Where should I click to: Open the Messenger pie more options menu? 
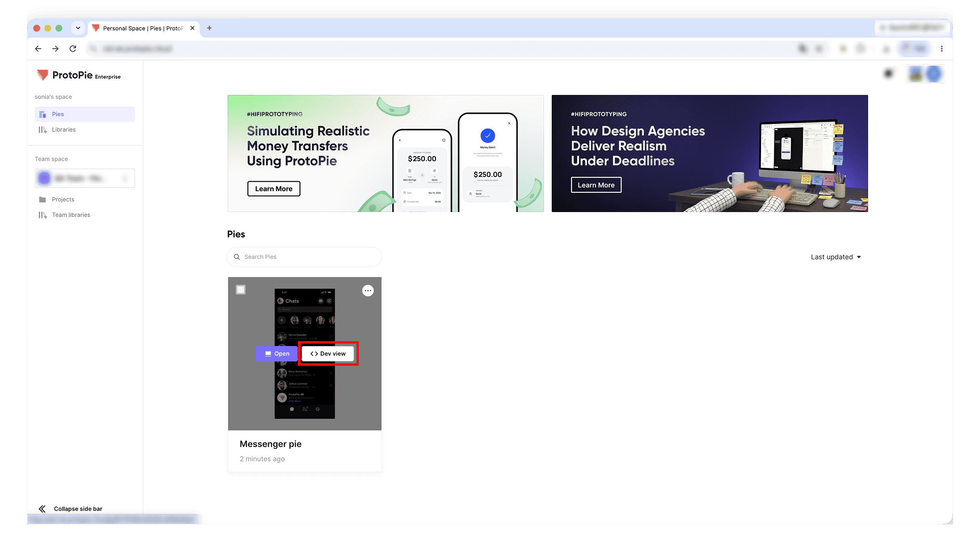tap(368, 291)
